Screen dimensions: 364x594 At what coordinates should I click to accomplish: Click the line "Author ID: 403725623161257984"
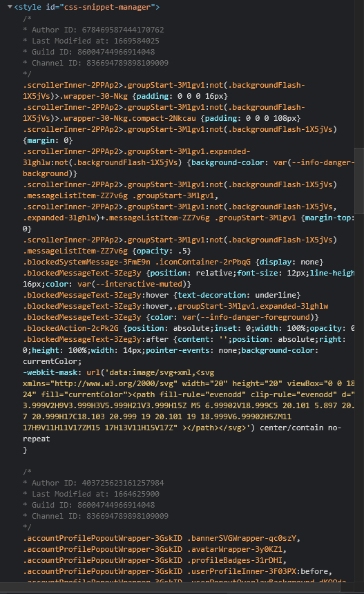coord(93,483)
